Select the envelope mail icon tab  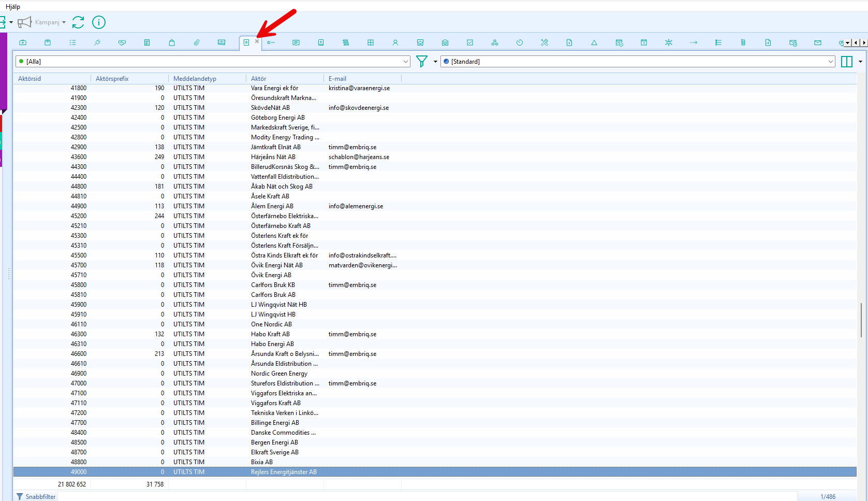click(818, 42)
